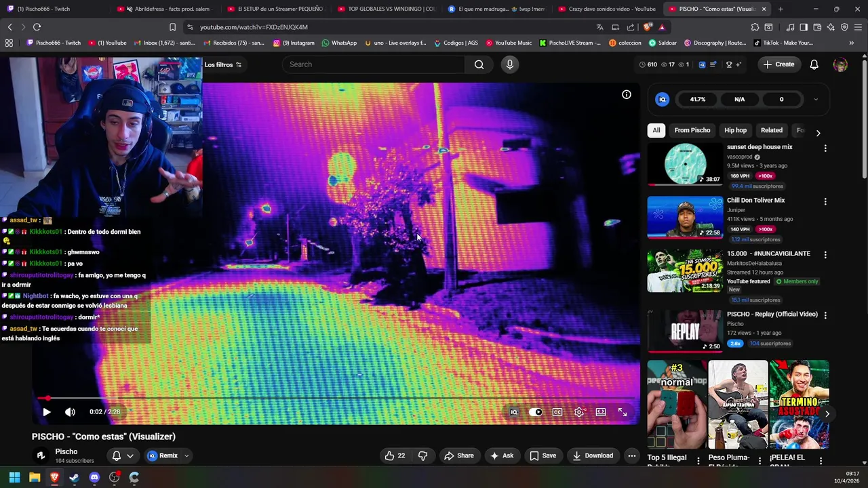Open a new browser tab
This screenshot has width=868, height=488.
pyautogui.click(x=781, y=9)
